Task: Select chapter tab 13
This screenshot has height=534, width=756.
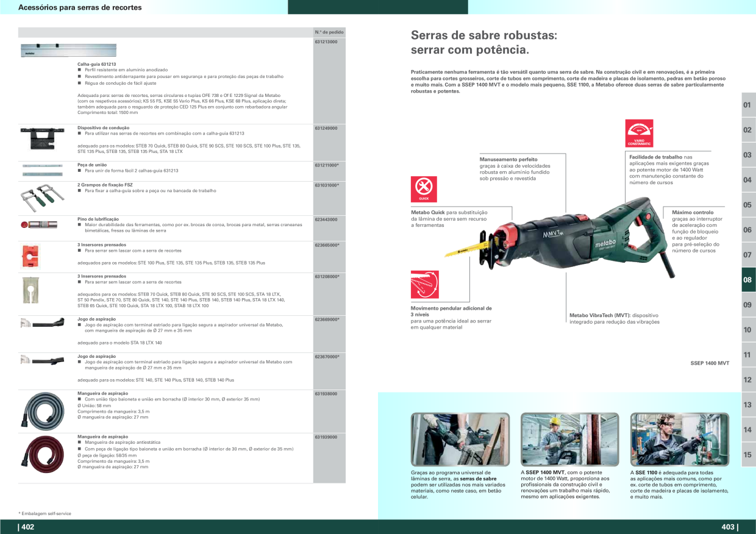Action: coord(748,405)
